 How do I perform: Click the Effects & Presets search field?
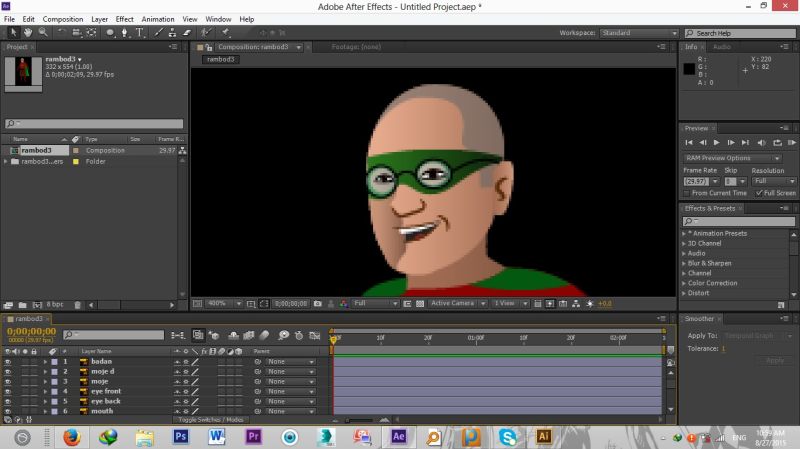[x=738, y=221]
